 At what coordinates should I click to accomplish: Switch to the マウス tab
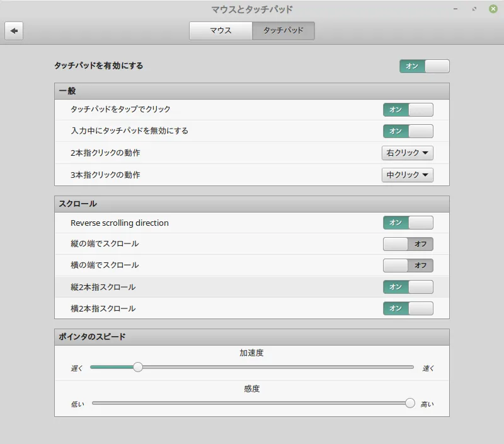pos(220,30)
